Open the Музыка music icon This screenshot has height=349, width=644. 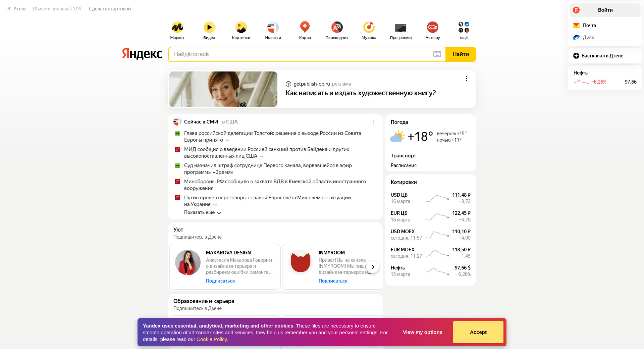pyautogui.click(x=369, y=27)
